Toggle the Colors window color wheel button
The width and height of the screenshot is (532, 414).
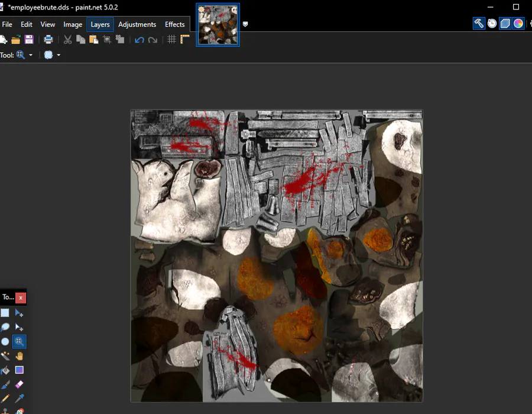point(518,24)
